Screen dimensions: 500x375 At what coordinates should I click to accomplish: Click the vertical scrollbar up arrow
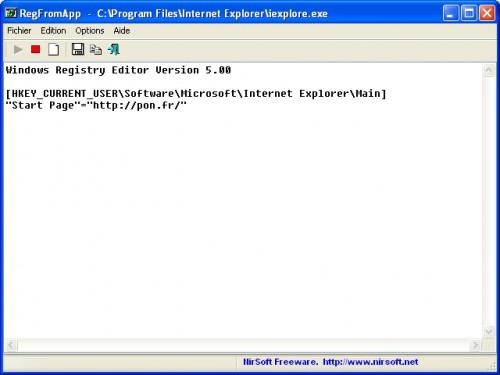(489, 70)
